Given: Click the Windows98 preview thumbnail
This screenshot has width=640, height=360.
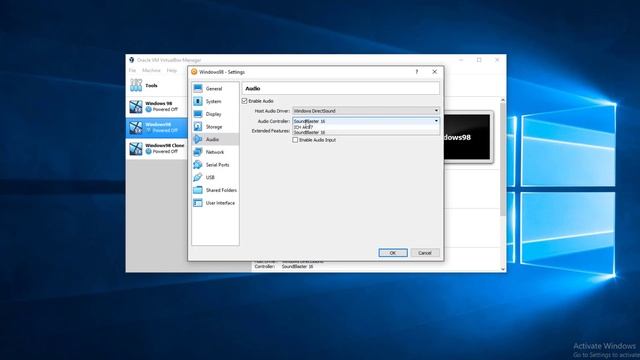Looking at the screenshot, I should click(467, 137).
